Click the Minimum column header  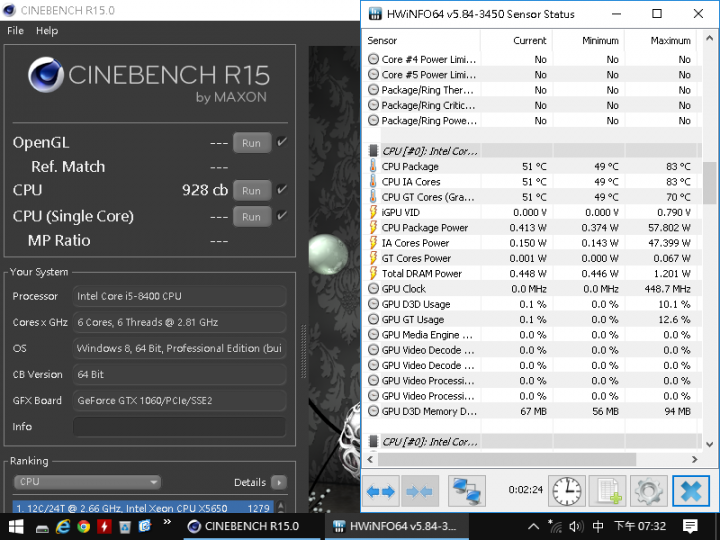point(589,40)
